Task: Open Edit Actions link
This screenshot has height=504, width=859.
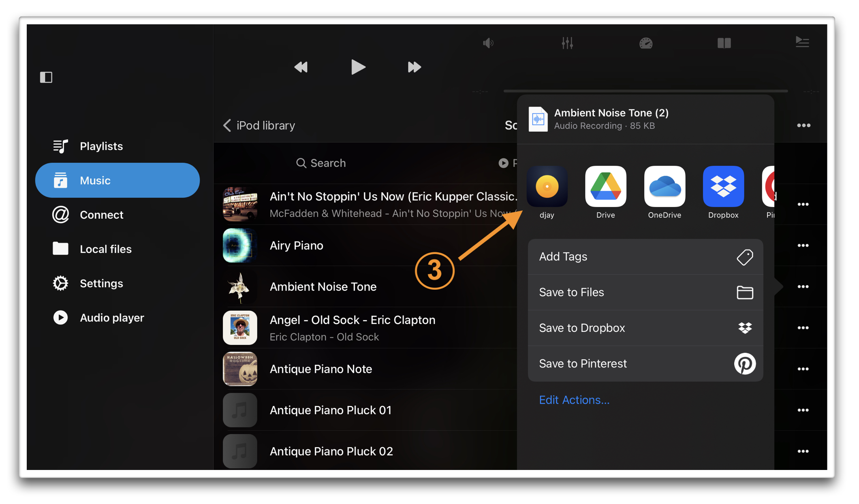Action: (574, 400)
